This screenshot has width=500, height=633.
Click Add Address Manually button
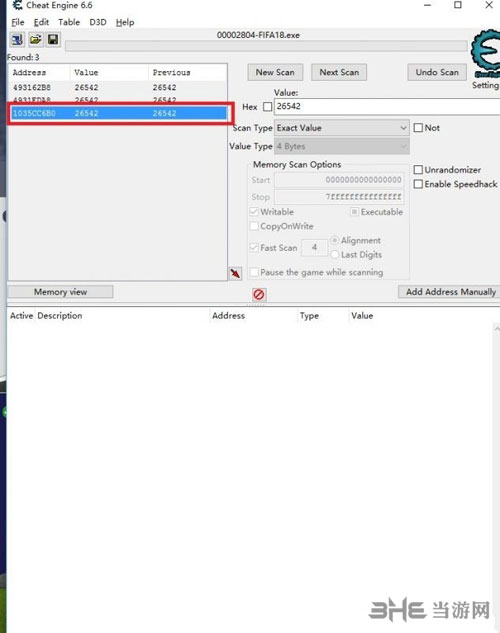(450, 292)
